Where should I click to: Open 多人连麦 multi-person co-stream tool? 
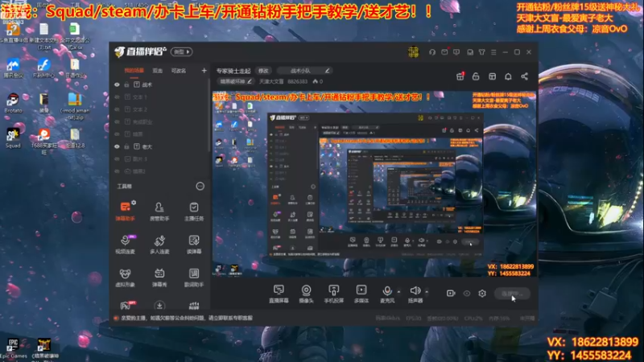[159, 244]
